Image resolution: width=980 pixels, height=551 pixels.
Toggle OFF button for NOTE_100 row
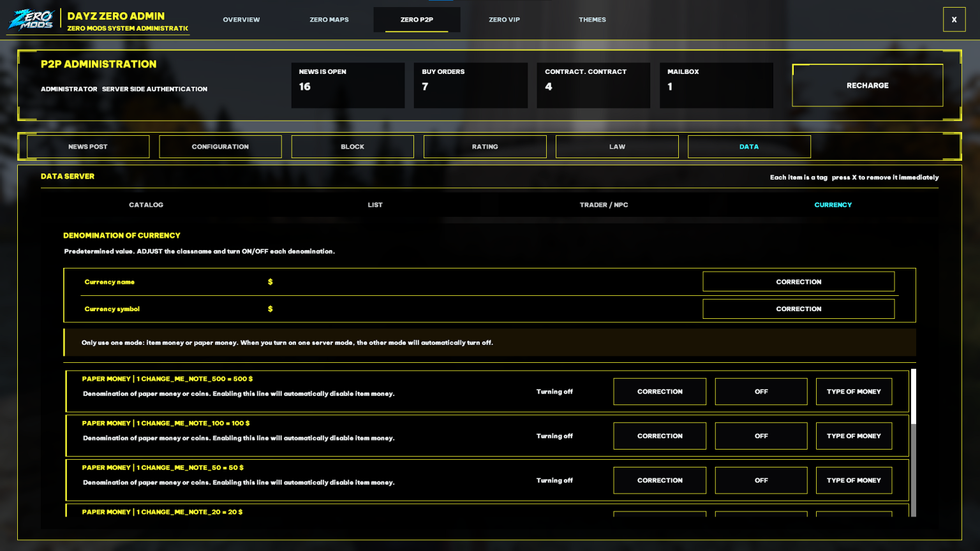point(761,436)
